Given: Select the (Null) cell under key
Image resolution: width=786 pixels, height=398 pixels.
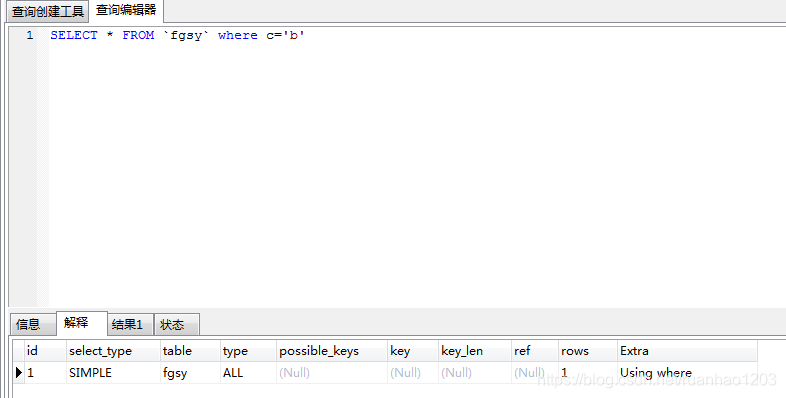Looking at the screenshot, I should [x=413, y=372].
